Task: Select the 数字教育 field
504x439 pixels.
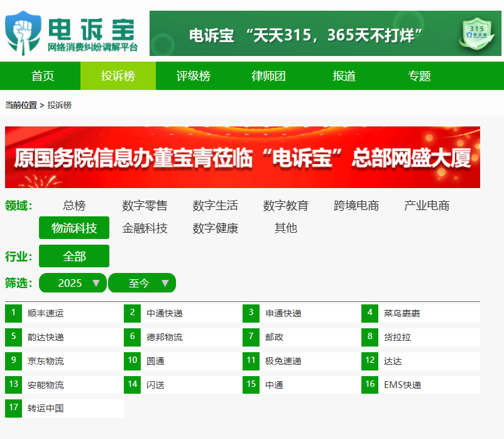Action: point(286,206)
